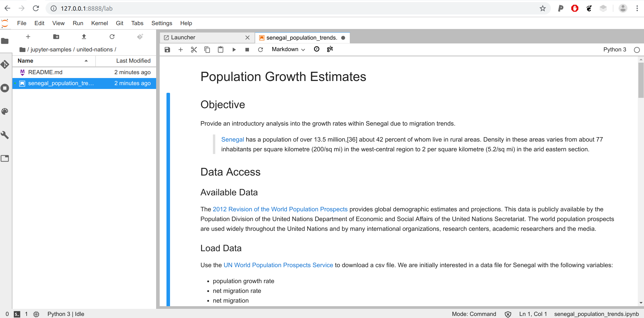
Task: Cut selected cell with the scissors icon
Action: [194, 50]
